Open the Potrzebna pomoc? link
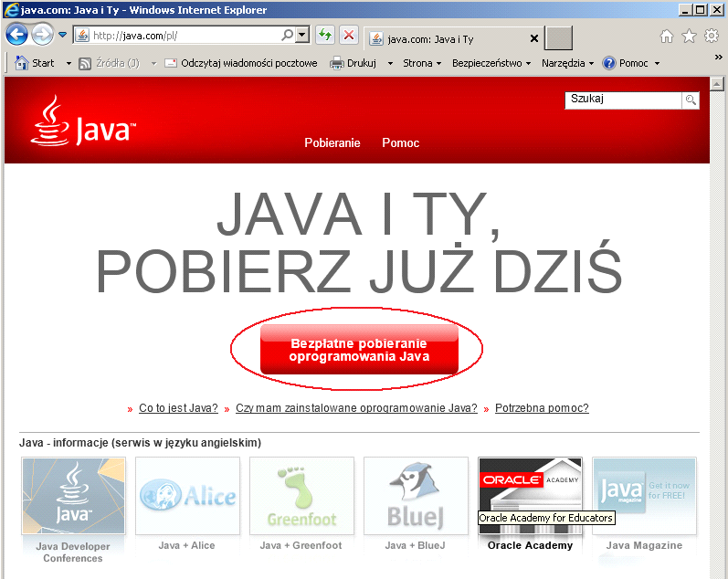 pyautogui.click(x=542, y=407)
